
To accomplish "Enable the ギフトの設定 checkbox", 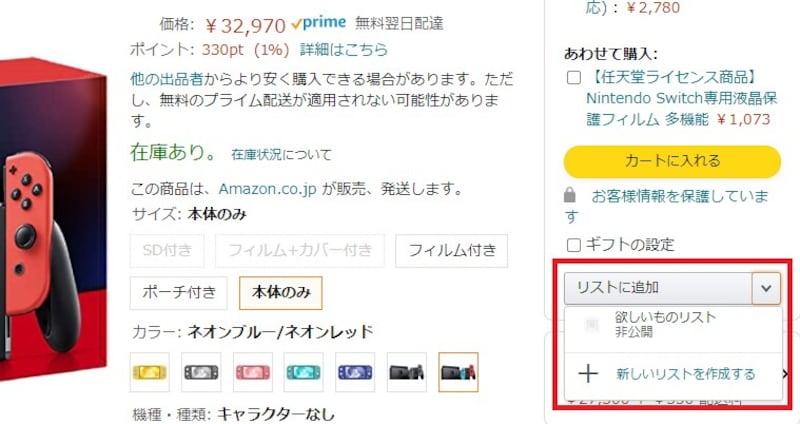I will coord(574,245).
